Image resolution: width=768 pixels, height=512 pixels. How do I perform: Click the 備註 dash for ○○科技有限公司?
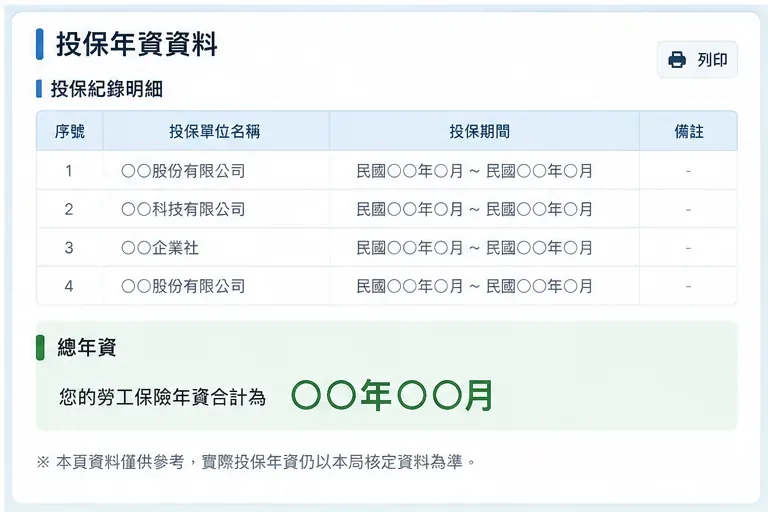(688, 210)
